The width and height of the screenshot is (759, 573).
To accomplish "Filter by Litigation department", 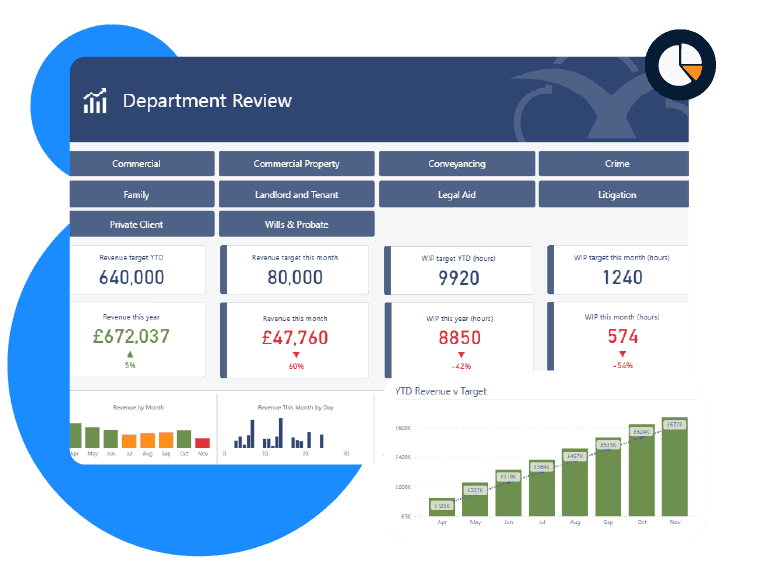I will tap(616, 194).
